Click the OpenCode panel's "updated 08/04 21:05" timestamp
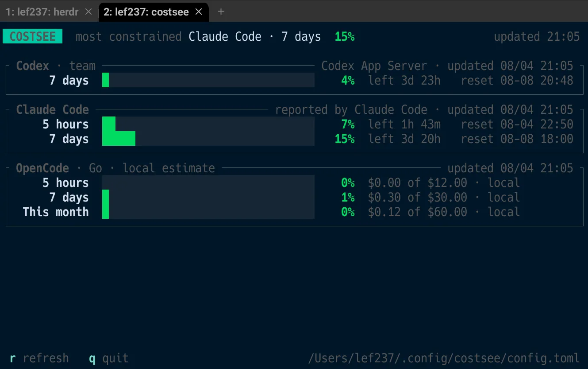 coord(510,168)
